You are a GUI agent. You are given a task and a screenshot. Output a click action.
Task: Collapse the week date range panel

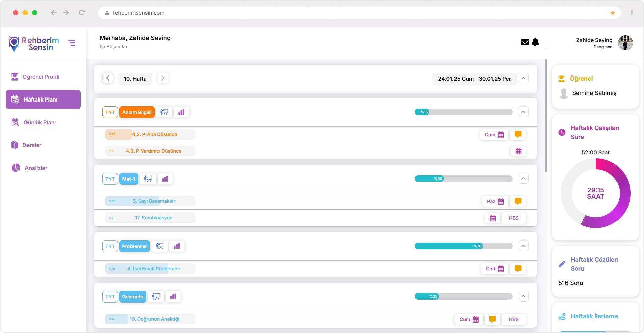tap(523, 78)
